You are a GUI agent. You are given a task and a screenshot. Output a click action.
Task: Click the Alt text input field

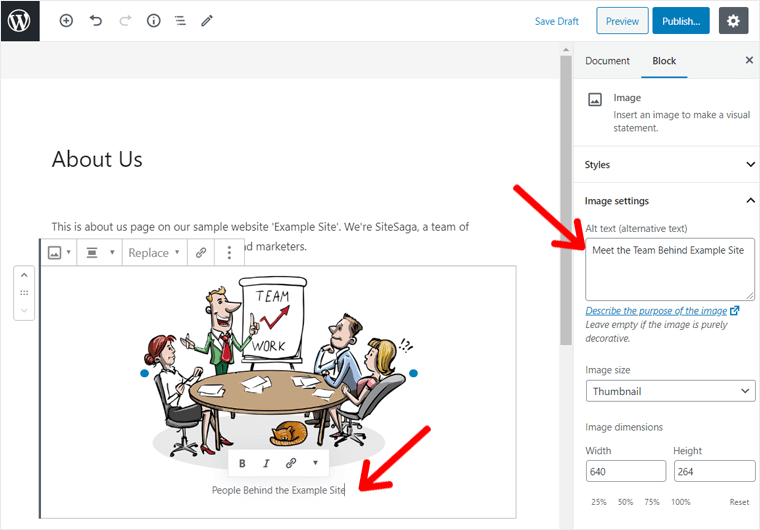click(x=669, y=269)
